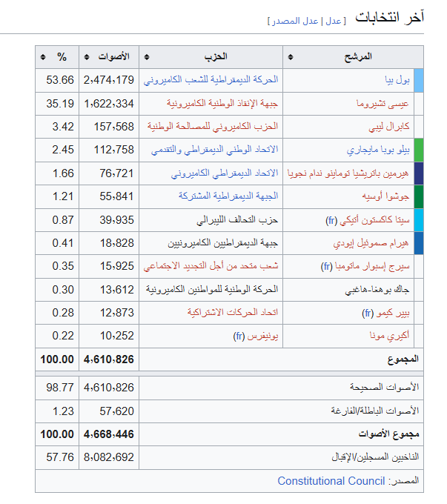Click cyan color of سيتا كاكستون أتيكي row
Viewport: 447px width, 504px height.
tap(419, 220)
